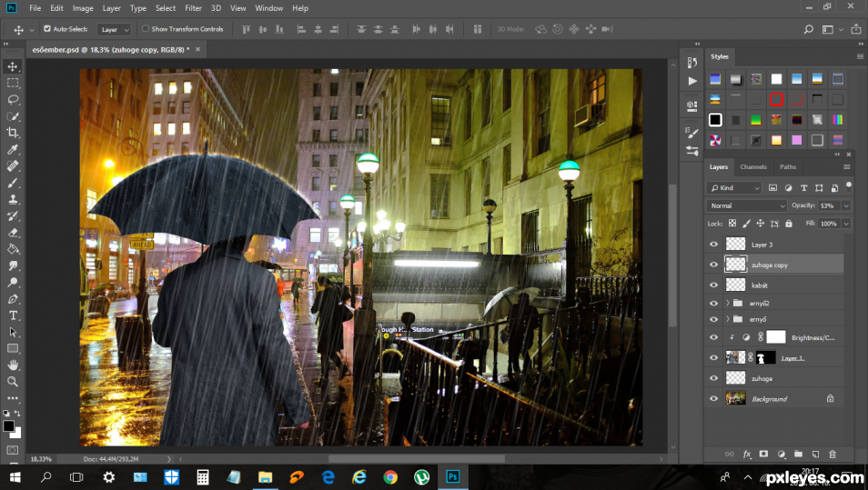This screenshot has height=490, width=868.
Task: Open Chrome from the taskbar
Action: [x=390, y=476]
